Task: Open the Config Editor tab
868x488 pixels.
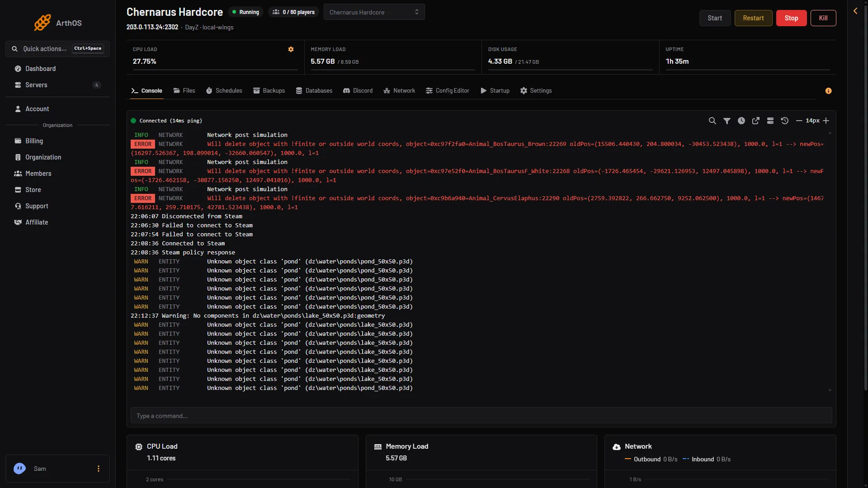Action: point(448,91)
